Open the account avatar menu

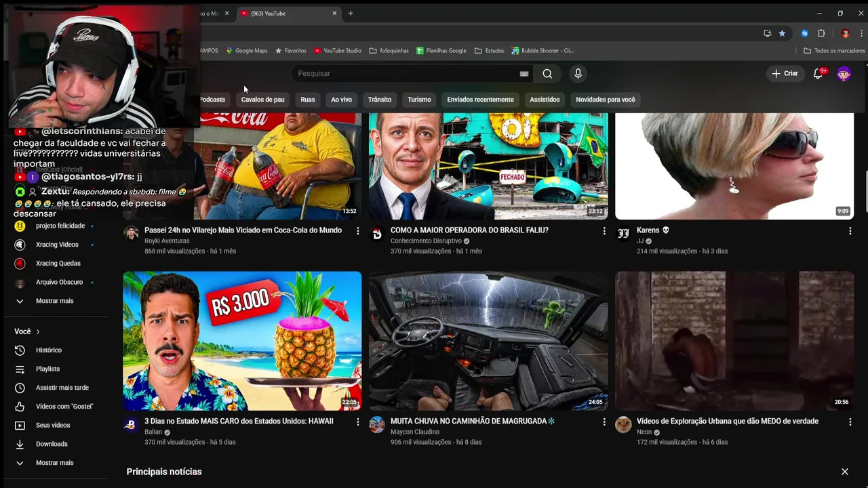pos(844,73)
